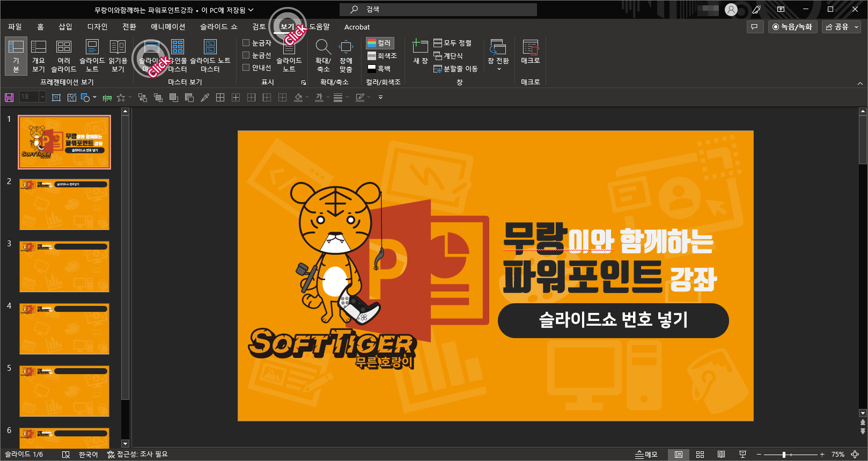Collapse the ribbon with chevron
This screenshot has width=868, height=461.
click(860, 83)
